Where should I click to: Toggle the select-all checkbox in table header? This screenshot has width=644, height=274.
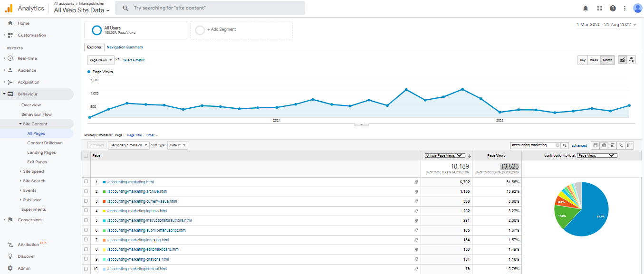pos(86,156)
